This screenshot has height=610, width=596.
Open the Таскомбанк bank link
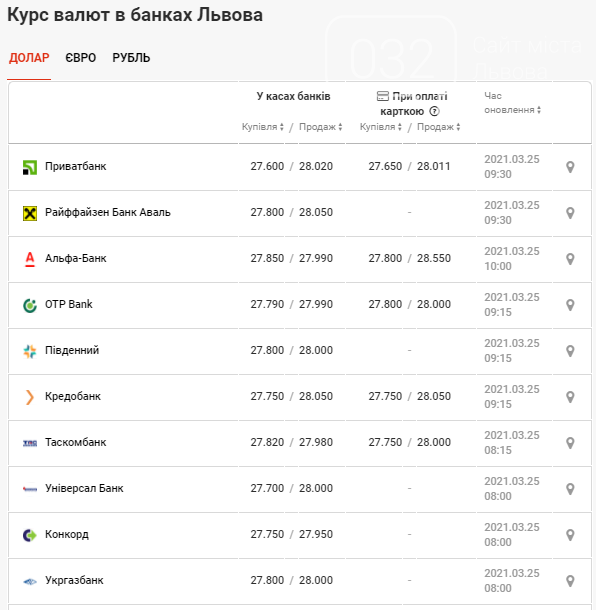click(75, 442)
